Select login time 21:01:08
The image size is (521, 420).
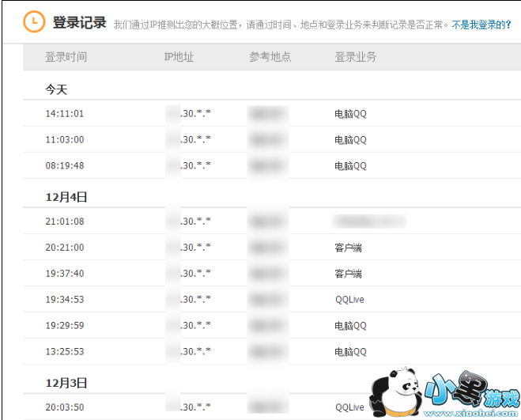pos(65,221)
